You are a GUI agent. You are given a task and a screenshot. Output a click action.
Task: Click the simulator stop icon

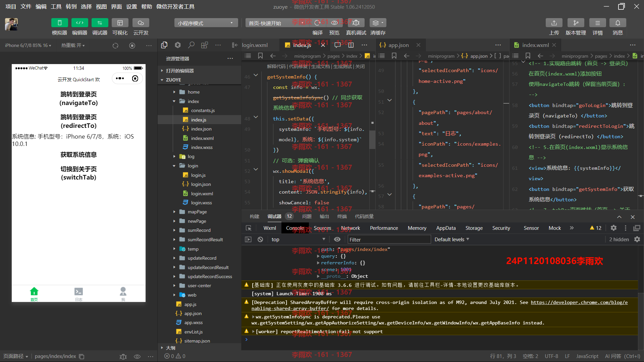point(132,45)
